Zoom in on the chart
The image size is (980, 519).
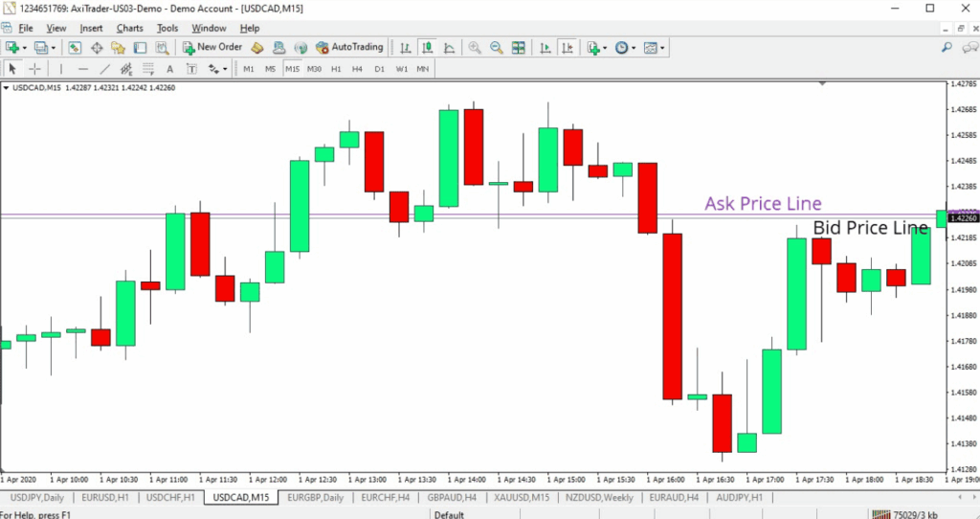point(475,48)
